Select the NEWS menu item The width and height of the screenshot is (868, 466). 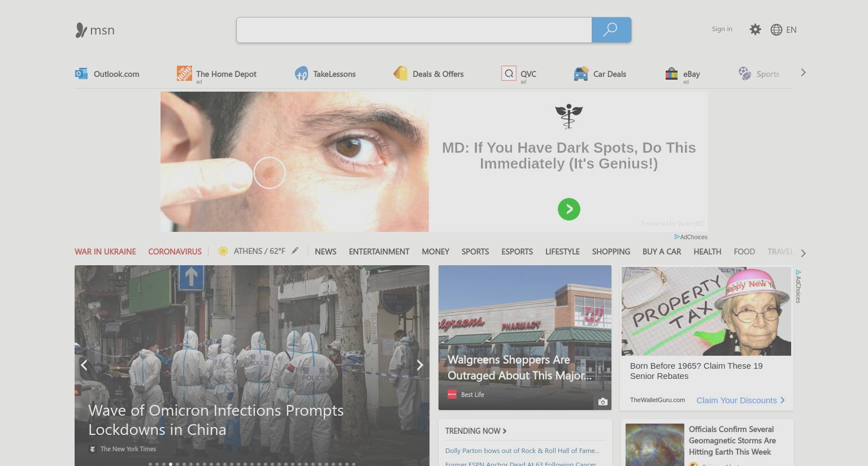pyautogui.click(x=325, y=252)
